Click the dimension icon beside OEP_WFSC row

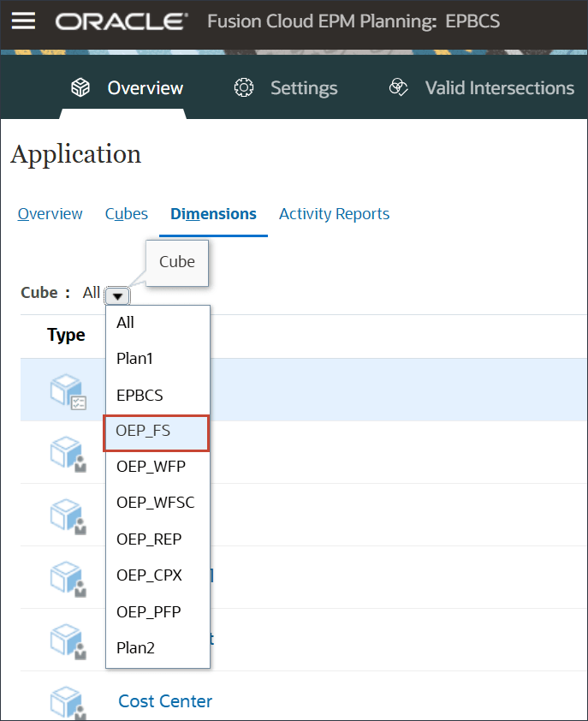click(68, 516)
